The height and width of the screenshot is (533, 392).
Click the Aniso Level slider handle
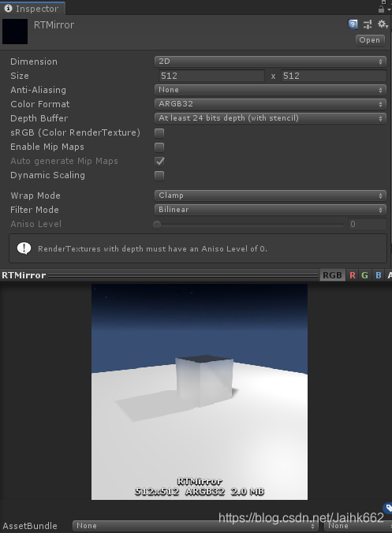[x=157, y=225]
